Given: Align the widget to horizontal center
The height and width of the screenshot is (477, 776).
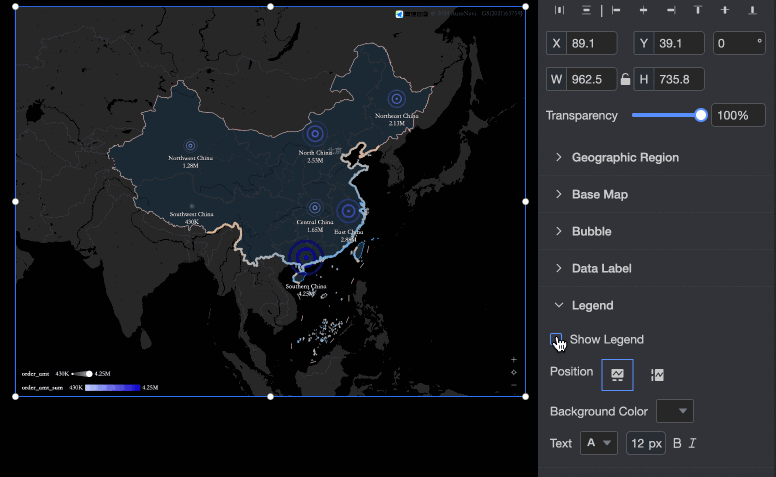Looking at the screenshot, I should pyautogui.click(x=643, y=10).
